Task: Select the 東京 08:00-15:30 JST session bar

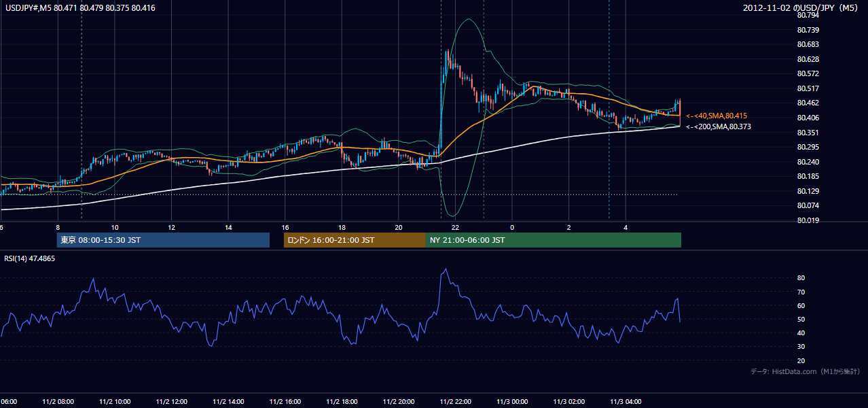Action: (163, 240)
